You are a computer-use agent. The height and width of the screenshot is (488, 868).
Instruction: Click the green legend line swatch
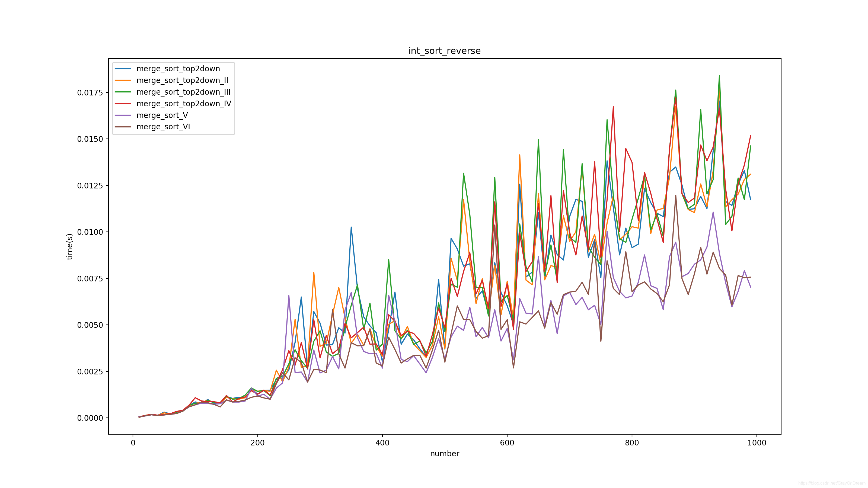[123, 92]
